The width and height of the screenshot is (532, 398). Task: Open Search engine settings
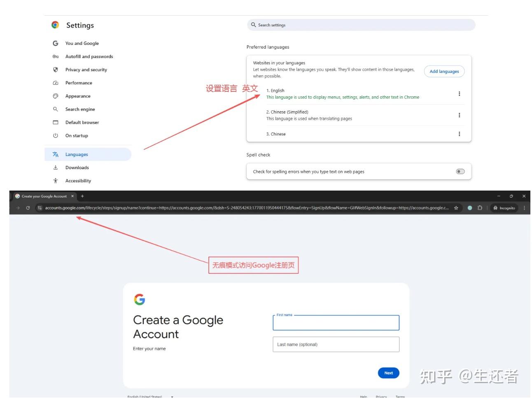point(80,109)
